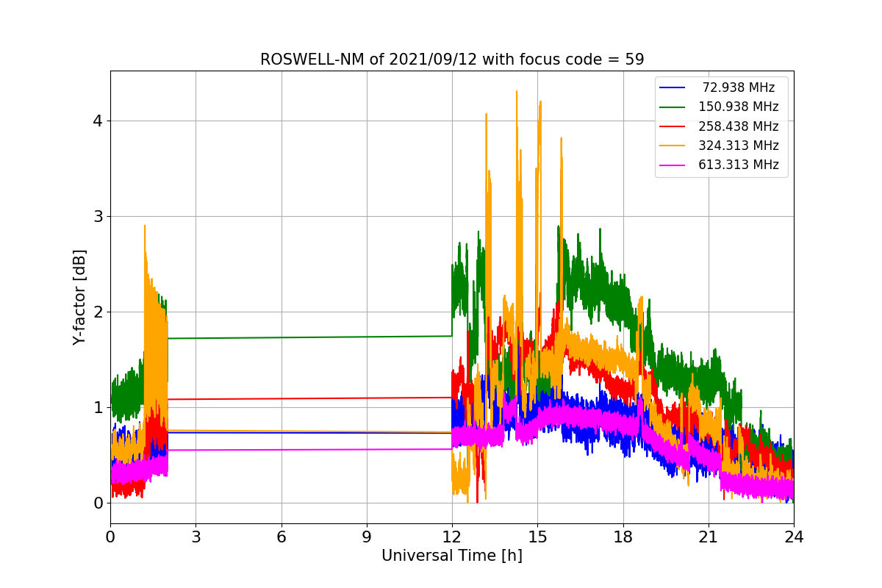Click the red legend line sample

(x=673, y=126)
